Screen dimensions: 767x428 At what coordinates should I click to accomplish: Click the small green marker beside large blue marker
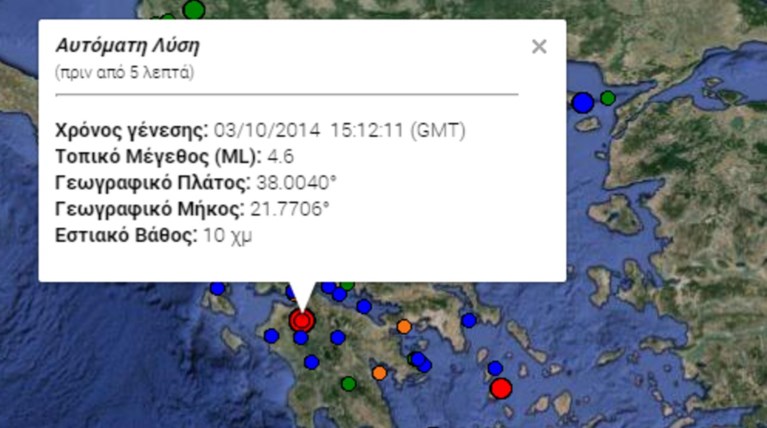[x=607, y=97]
